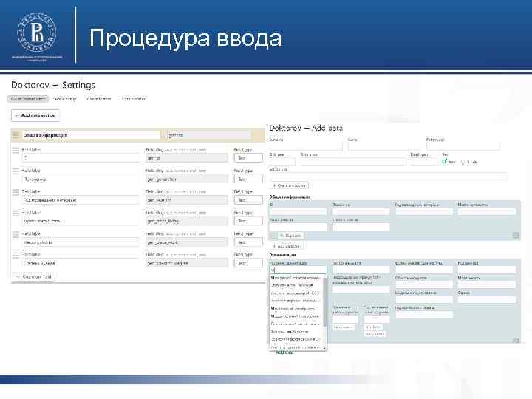Click the Field slug input containing gen_id
Screen dimensions: 532x399
tap(187, 158)
